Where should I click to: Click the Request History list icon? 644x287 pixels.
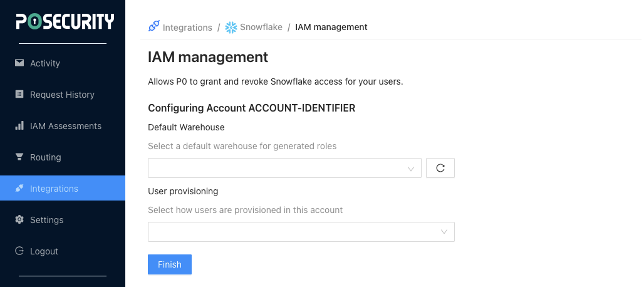(x=19, y=94)
